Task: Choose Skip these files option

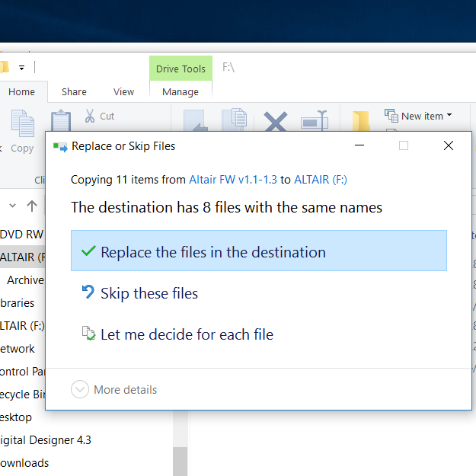Action: (x=259, y=293)
